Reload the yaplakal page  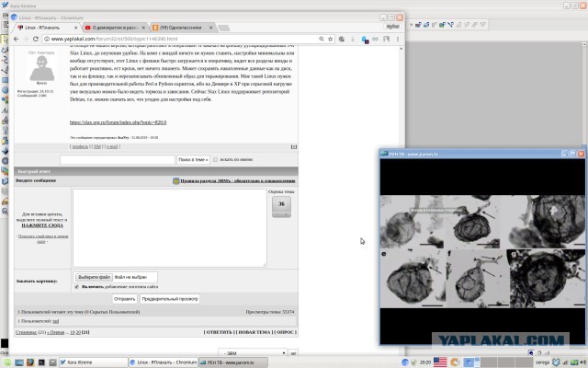pos(36,39)
